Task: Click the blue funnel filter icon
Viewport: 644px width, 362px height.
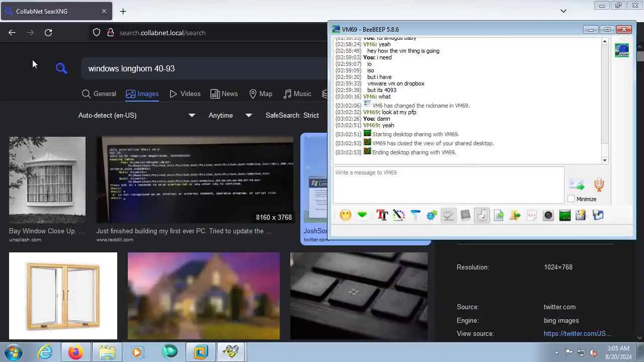Action: [x=415, y=215]
